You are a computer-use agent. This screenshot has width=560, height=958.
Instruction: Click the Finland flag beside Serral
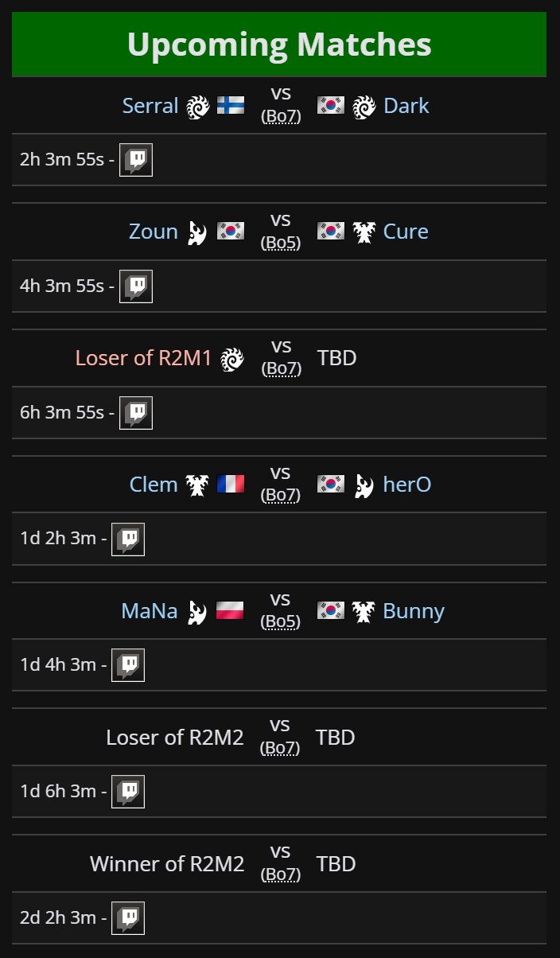(x=231, y=106)
